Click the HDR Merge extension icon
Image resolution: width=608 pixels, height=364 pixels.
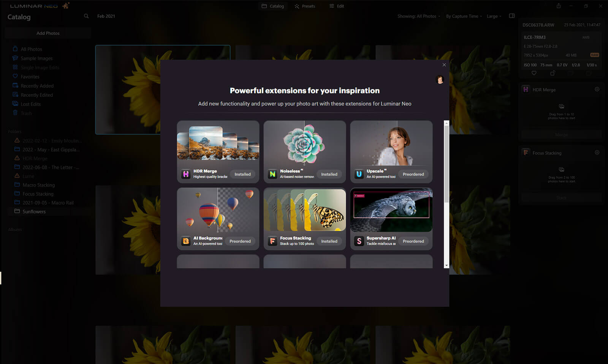click(x=186, y=174)
